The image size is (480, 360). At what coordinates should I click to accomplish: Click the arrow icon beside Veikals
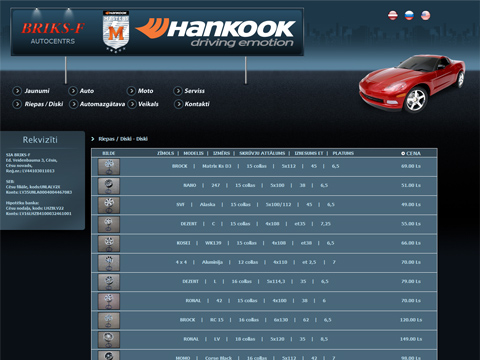[132, 104]
